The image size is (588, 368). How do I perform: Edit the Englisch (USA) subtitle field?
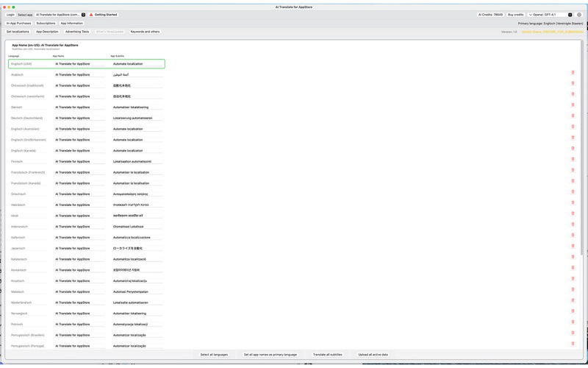point(137,64)
